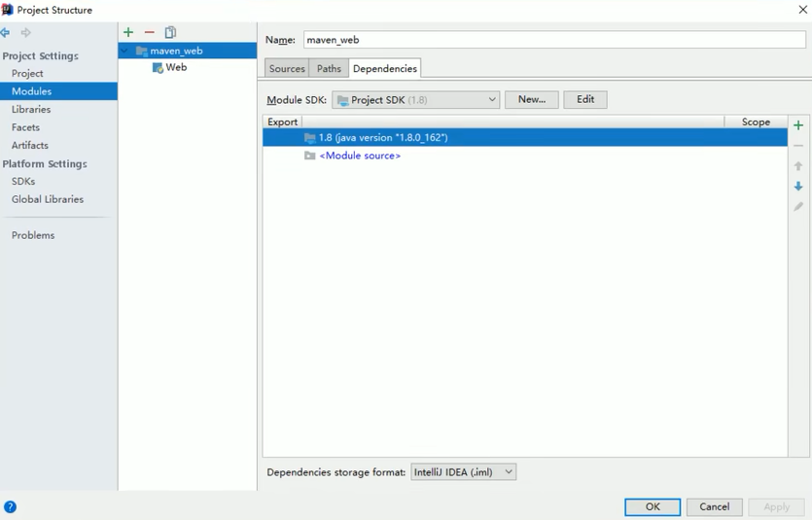Open the Libraries settings
Image resolution: width=812 pixels, height=520 pixels.
[31, 109]
